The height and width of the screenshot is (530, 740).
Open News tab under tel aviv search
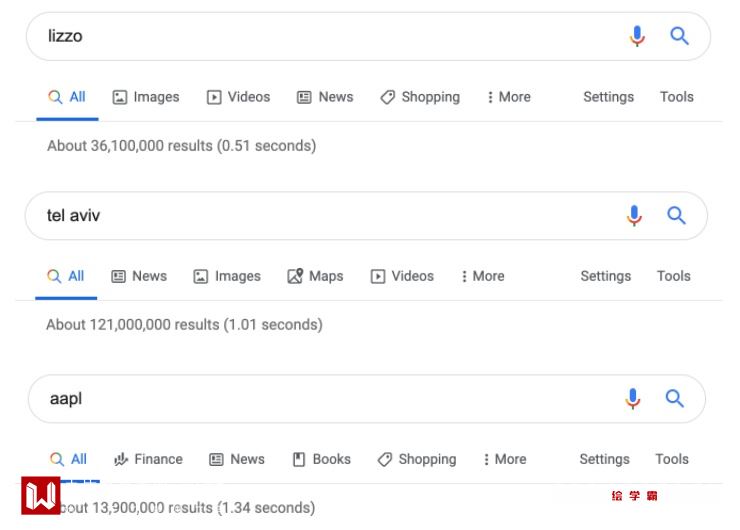tap(139, 276)
